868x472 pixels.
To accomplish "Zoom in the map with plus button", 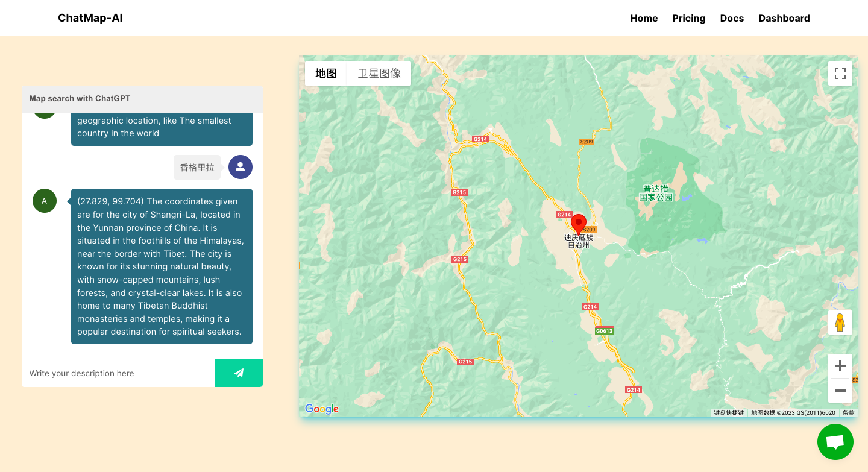I will [x=840, y=366].
